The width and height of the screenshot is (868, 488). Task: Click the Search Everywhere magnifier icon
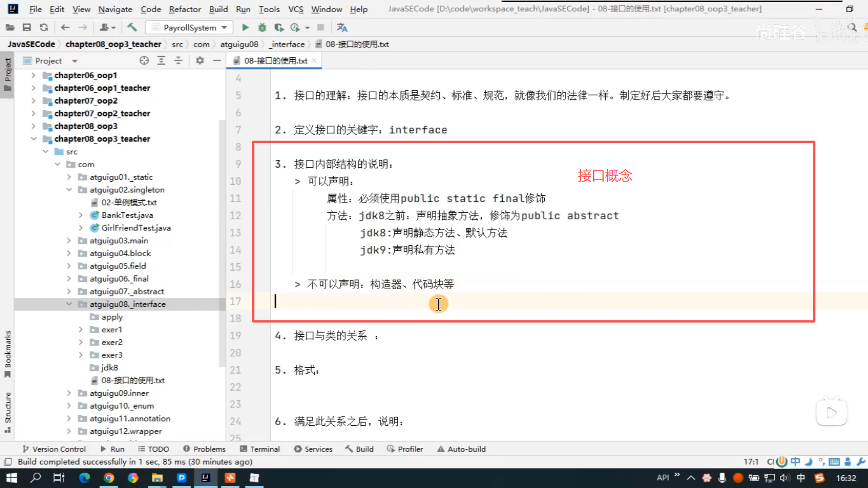pos(852,28)
